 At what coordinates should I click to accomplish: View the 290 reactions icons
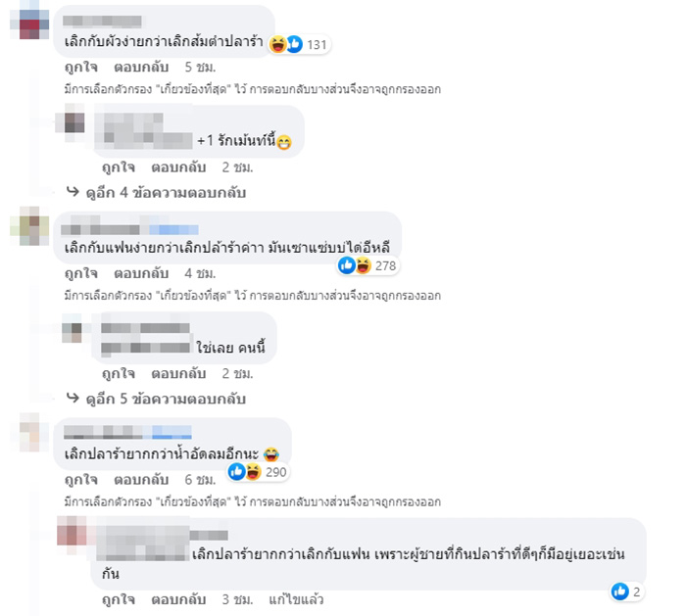(x=258, y=472)
